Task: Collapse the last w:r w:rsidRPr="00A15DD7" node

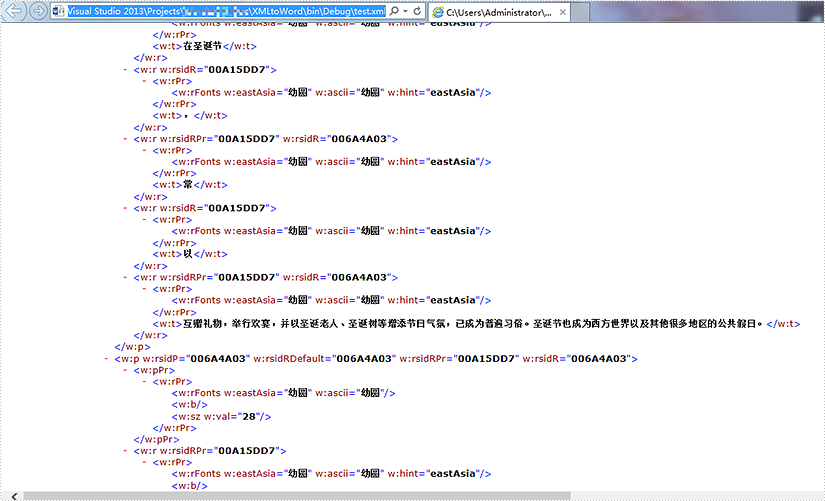Action: click(x=125, y=450)
